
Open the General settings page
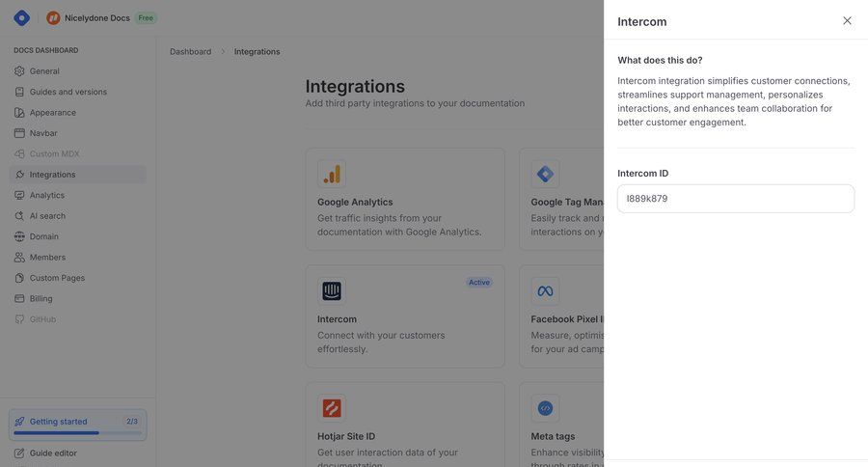pyautogui.click(x=44, y=70)
